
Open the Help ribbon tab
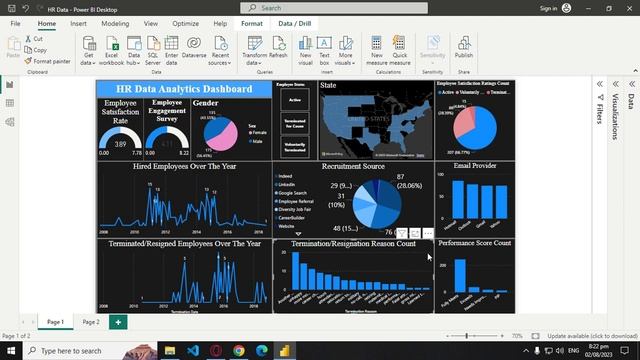[x=220, y=24]
